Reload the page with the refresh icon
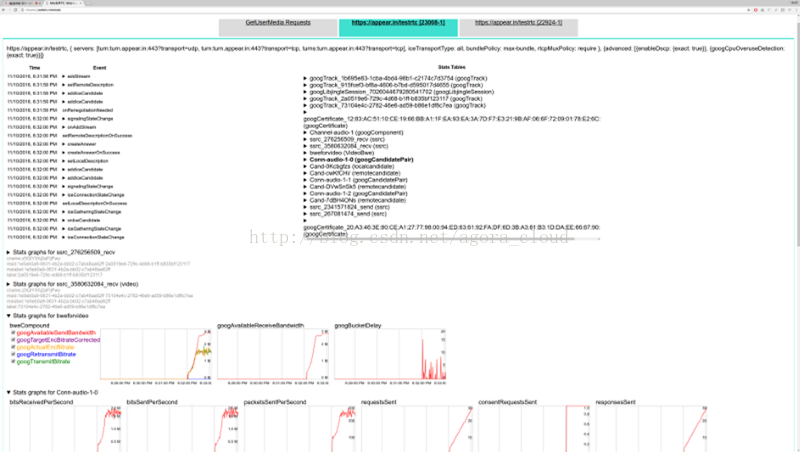The height and width of the screenshot is (452, 800). 15,10
